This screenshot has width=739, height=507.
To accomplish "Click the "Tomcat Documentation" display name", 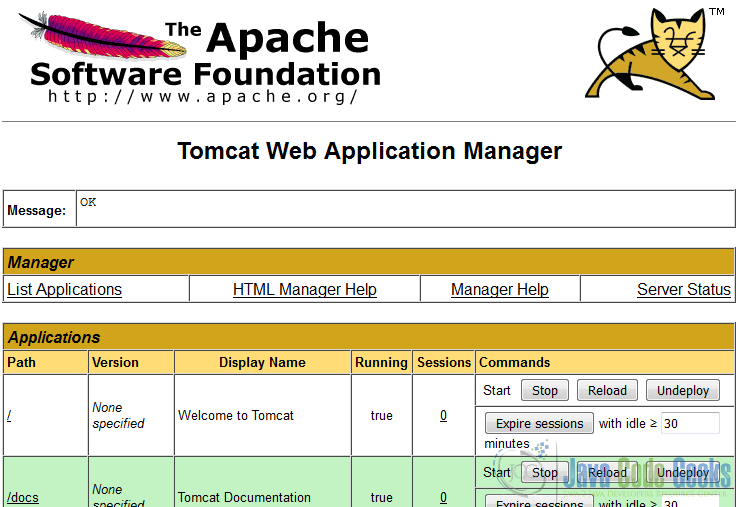I will pos(244,497).
